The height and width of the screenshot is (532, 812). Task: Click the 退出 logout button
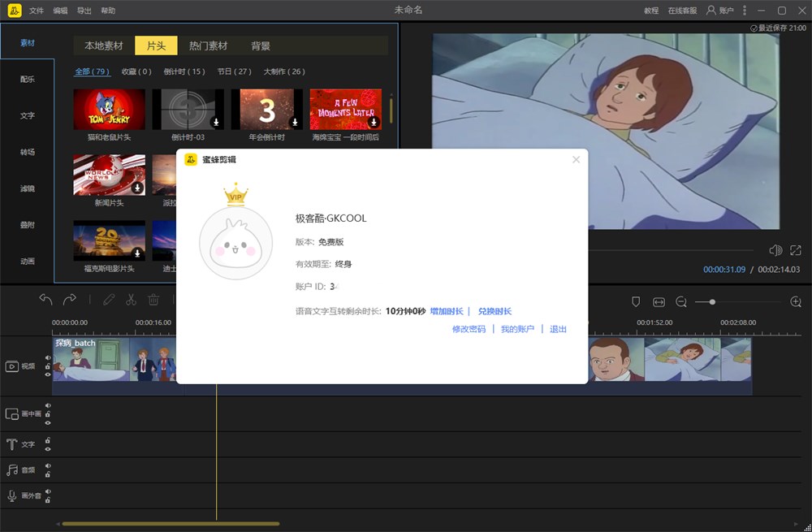557,330
